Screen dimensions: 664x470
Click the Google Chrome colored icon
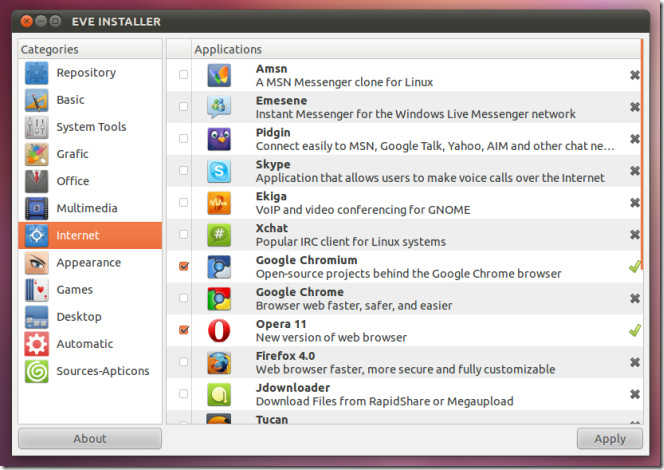(x=219, y=299)
